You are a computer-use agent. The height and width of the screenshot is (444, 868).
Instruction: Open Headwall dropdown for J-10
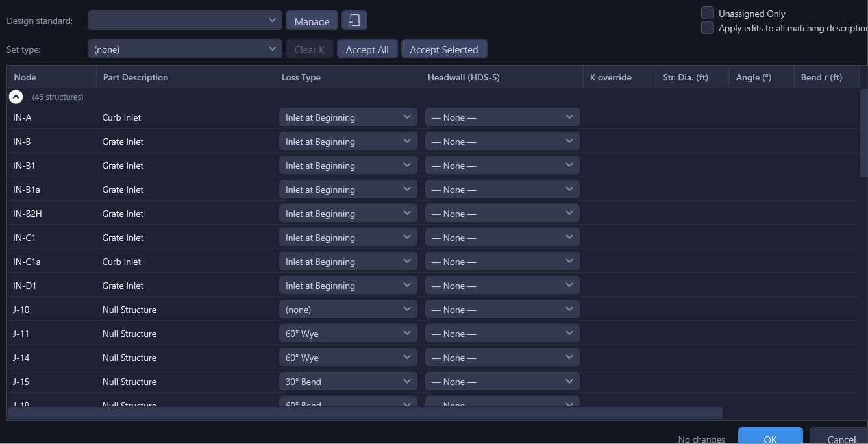click(502, 310)
